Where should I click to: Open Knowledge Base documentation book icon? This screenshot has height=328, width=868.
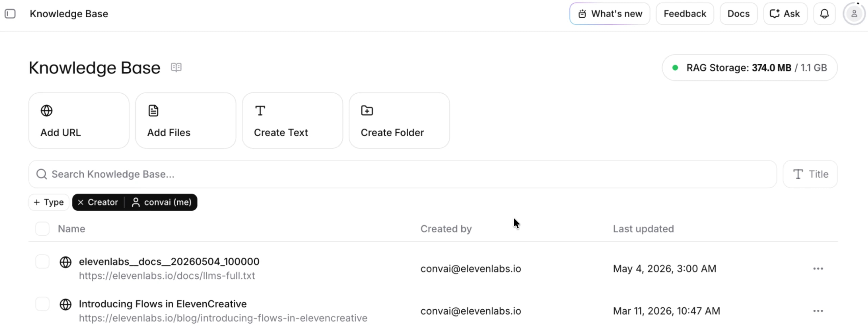pyautogui.click(x=176, y=67)
